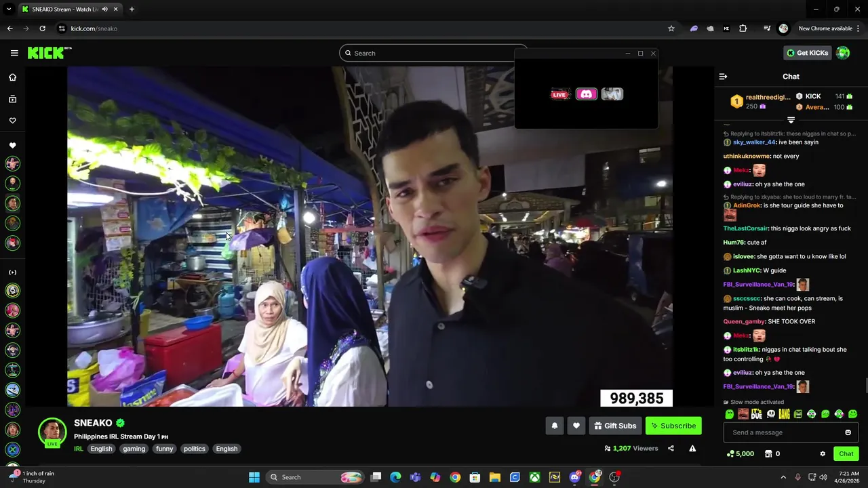Click the filled heart sidebar icon
Viewport: 868px width, 488px height.
12,145
